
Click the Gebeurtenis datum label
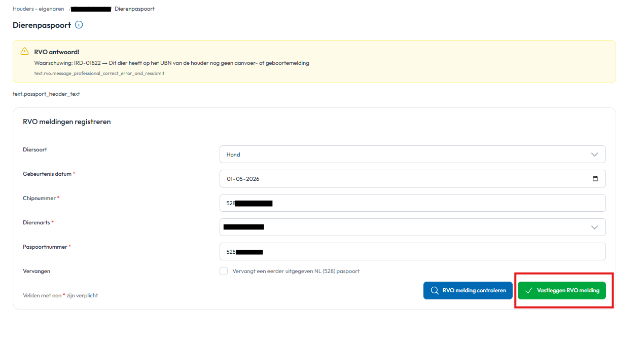click(49, 174)
